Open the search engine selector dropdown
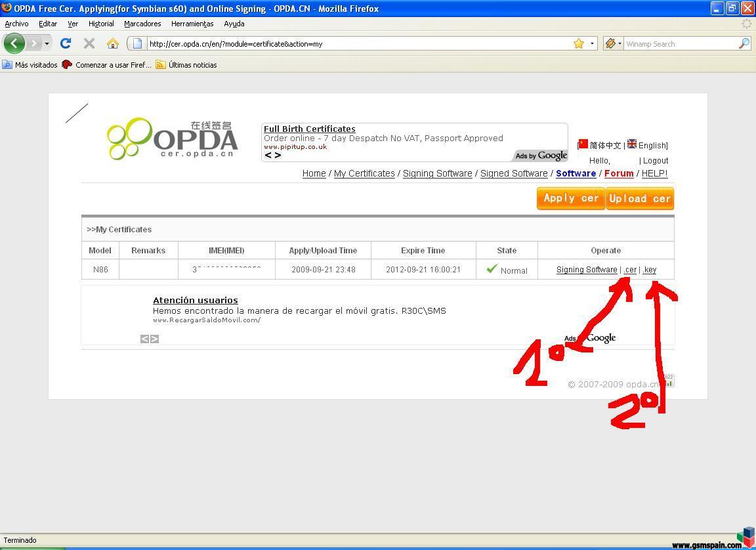Viewport: 756px width, 550px height. click(614, 44)
